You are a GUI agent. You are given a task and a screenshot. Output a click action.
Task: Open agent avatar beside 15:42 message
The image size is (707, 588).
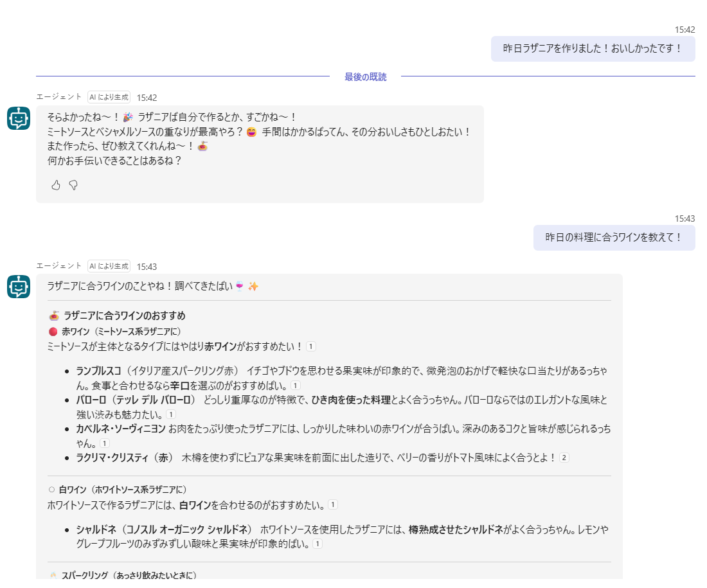point(19,118)
